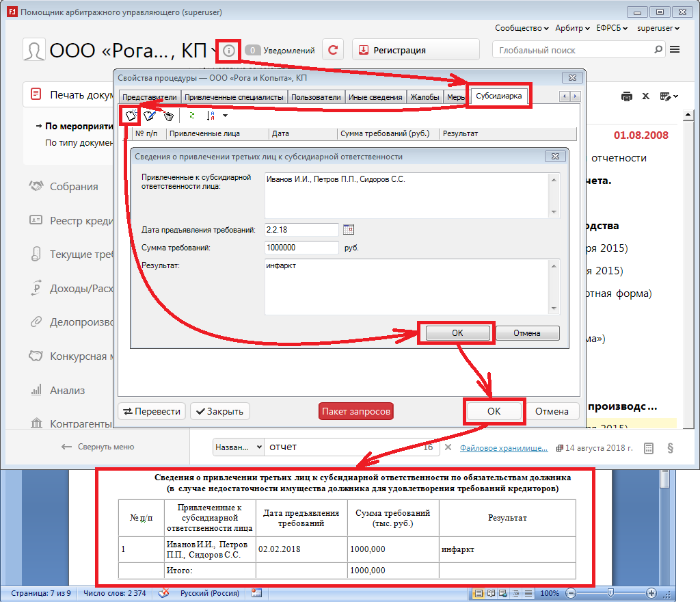This screenshot has width=700, height=602.
Task: Open the Файловое хранилище link
Action: coord(504,448)
